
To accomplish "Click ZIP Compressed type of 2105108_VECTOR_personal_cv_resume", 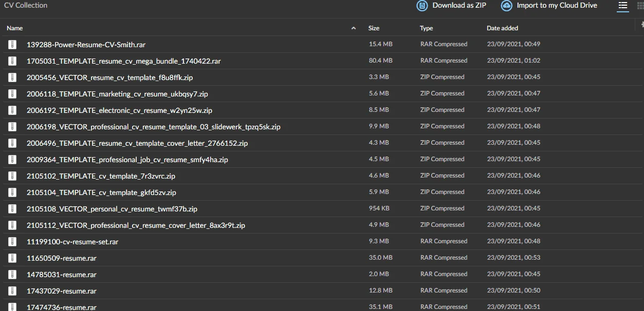I will coord(442,208).
